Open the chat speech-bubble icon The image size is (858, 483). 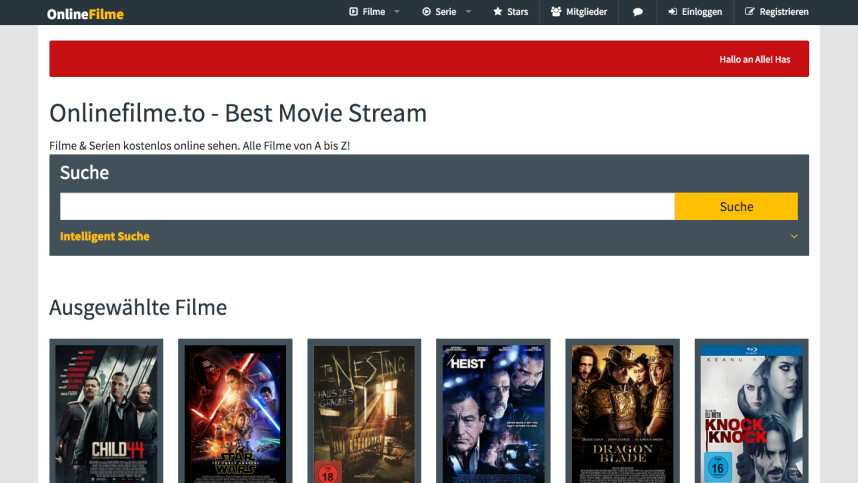coord(637,11)
